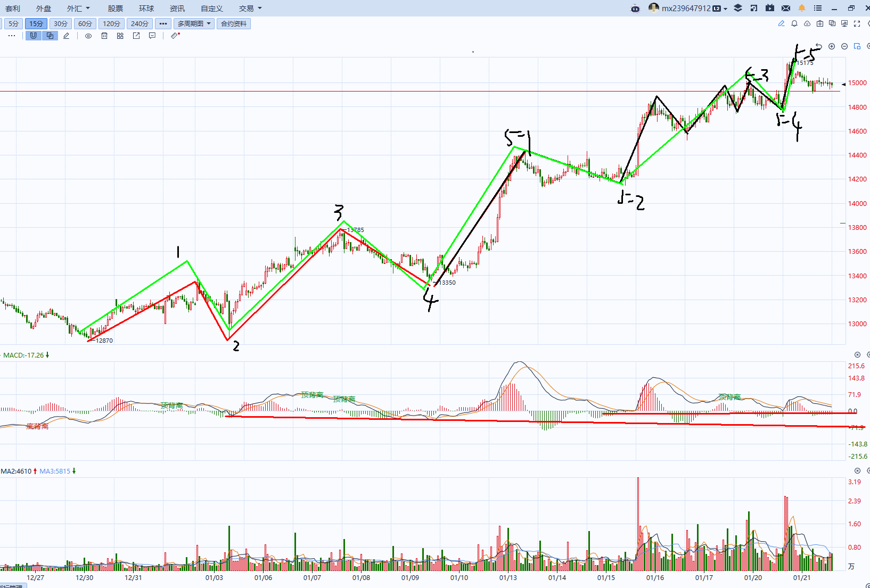Delete drawings with the trash icon
Screen dimensions: 870x588
point(104,36)
